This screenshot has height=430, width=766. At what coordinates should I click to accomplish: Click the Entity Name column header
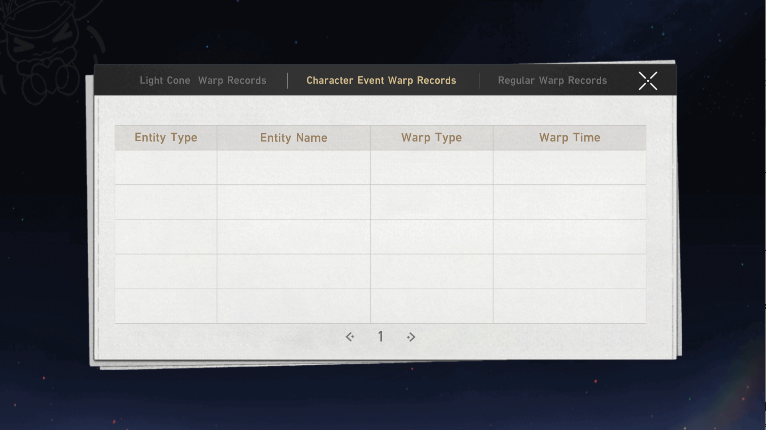294,138
